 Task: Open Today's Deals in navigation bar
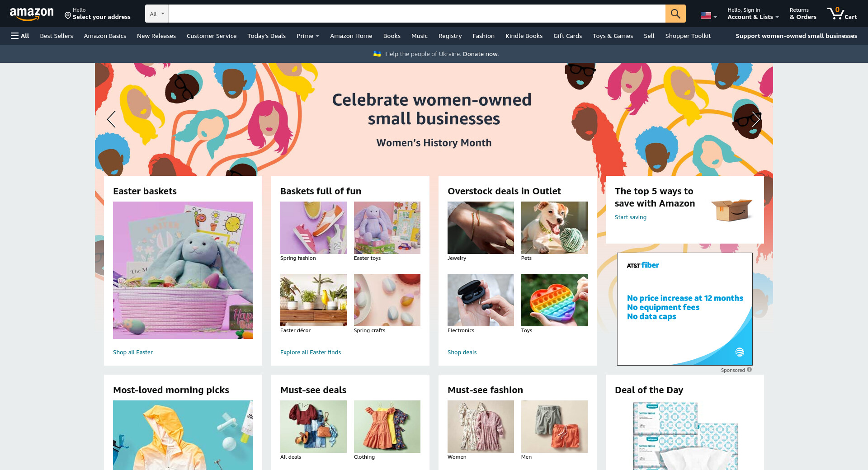266,36
